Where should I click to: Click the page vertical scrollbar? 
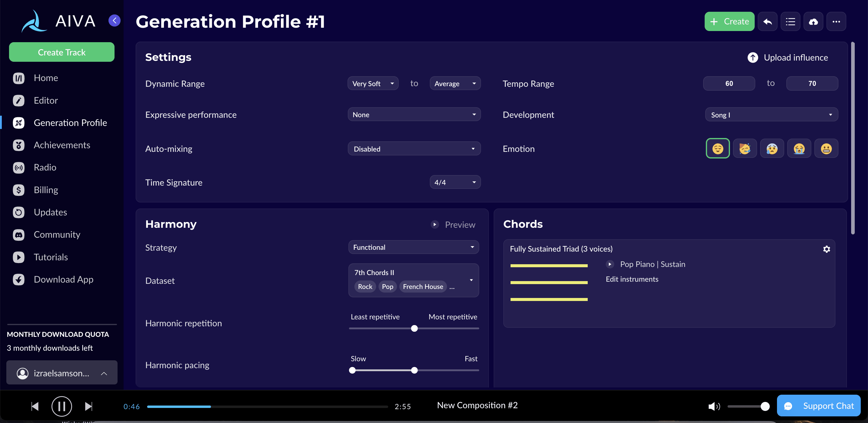click(x=853, y=138)
